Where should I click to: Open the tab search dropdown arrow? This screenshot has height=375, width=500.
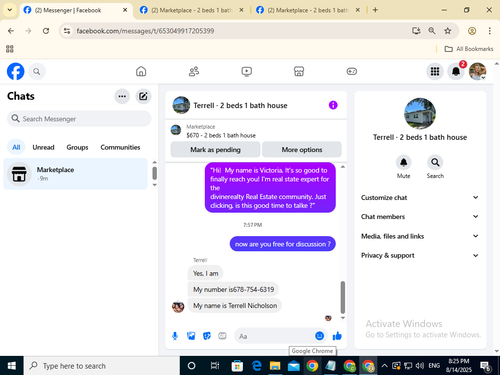tap(10, 10)
